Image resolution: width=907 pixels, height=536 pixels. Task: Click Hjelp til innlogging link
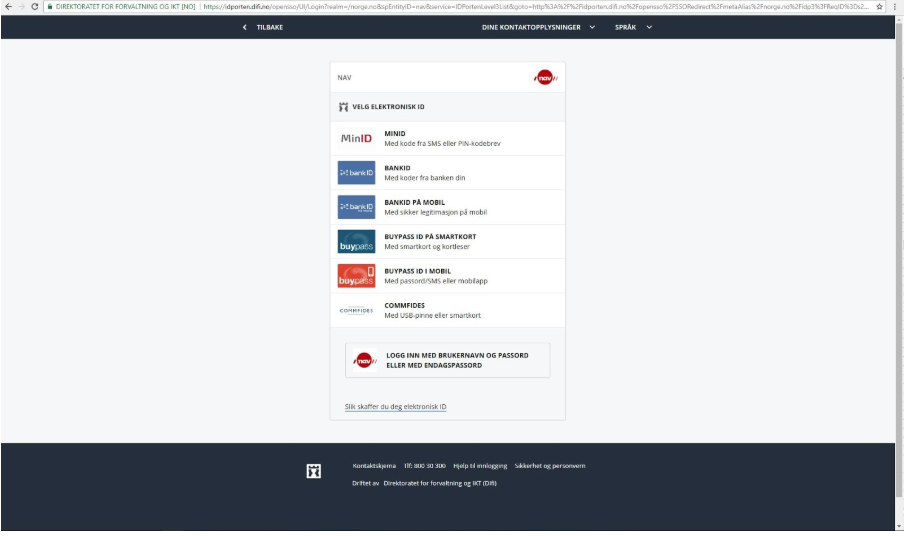[x=480, y=465]
